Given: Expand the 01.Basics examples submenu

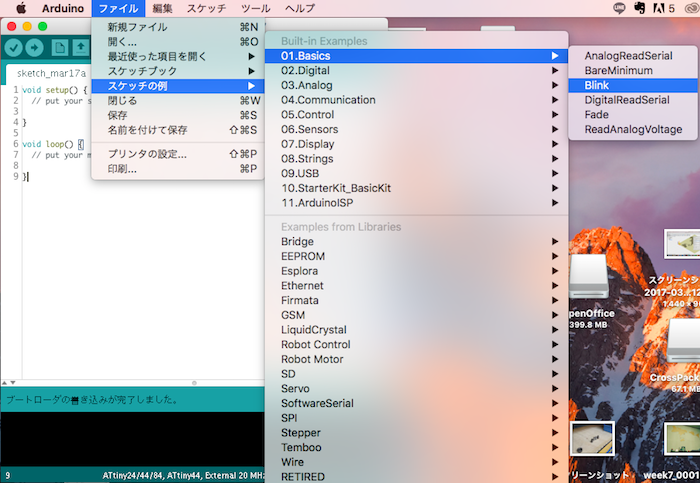Looking at the screenshot, I should pyautogui.click(x=417, y=56).
